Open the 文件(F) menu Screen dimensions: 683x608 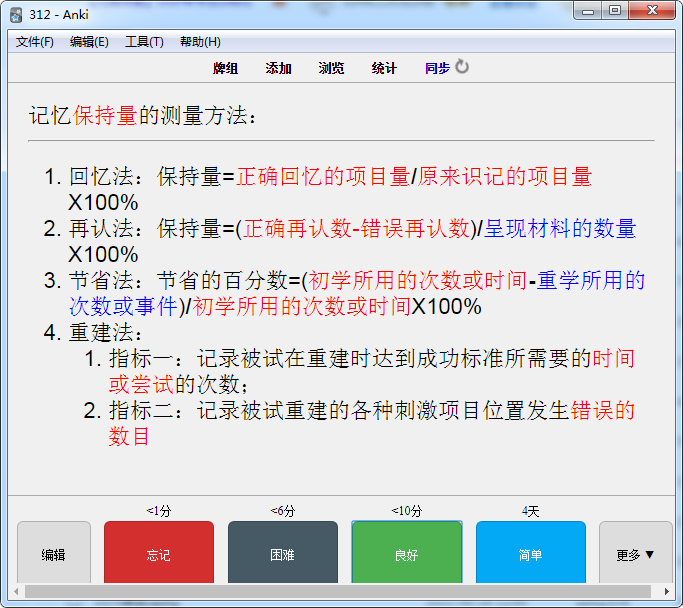tap(34, 42)
